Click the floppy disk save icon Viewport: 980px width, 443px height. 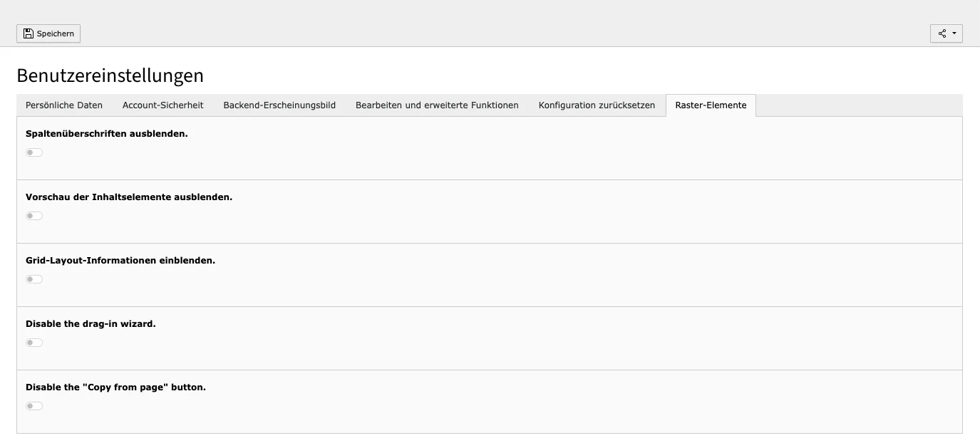[28, 33]
